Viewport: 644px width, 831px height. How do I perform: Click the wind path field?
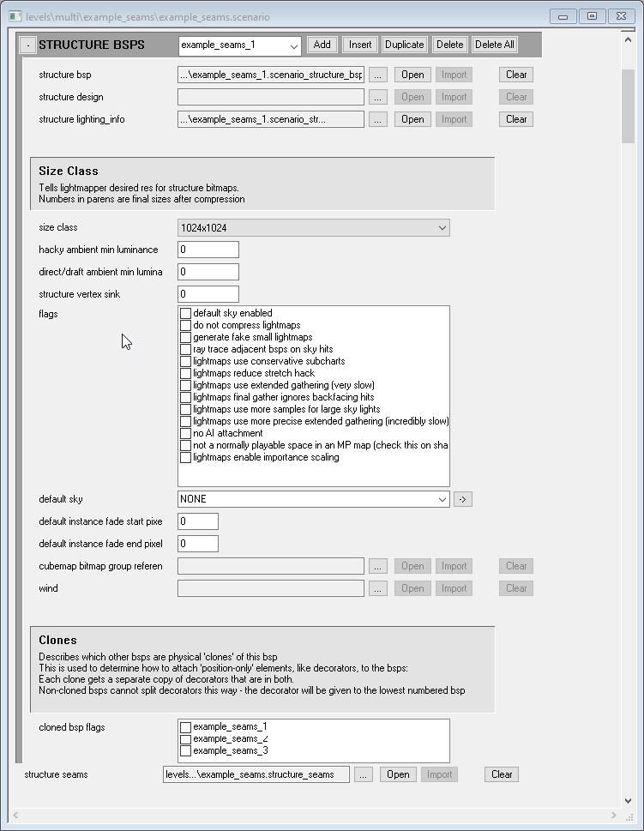tap(271, 588)
